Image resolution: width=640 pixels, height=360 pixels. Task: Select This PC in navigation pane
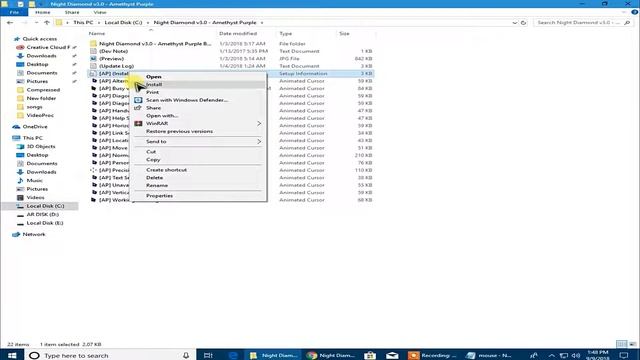pos(33,138)
